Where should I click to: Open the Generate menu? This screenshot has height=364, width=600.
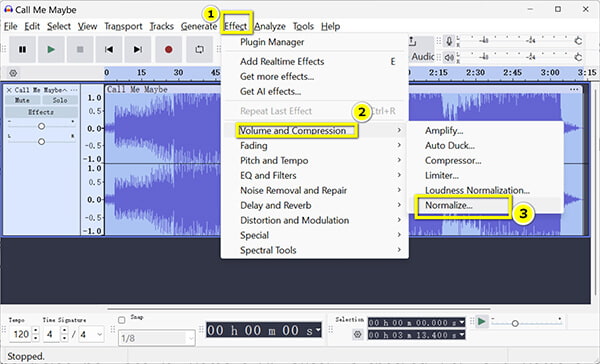(199, 26)
